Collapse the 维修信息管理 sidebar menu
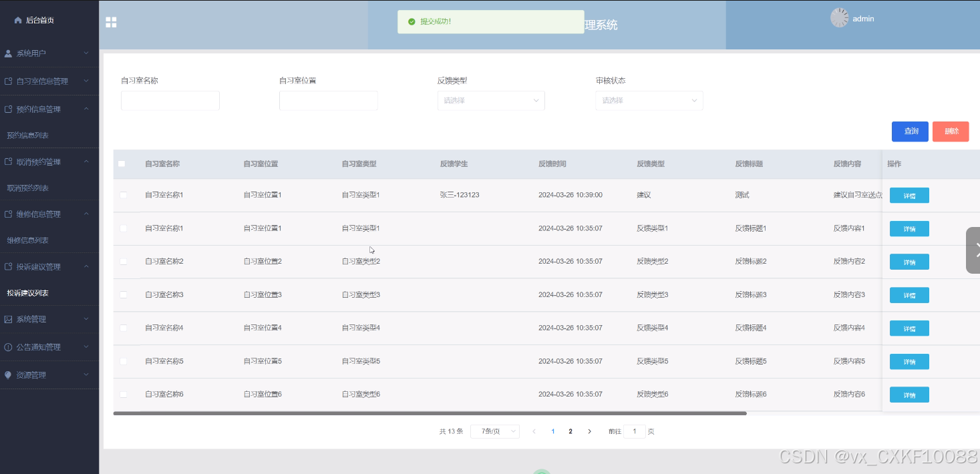Image resolution: width=980 pixels, height=474 pixels. point(49,214)
